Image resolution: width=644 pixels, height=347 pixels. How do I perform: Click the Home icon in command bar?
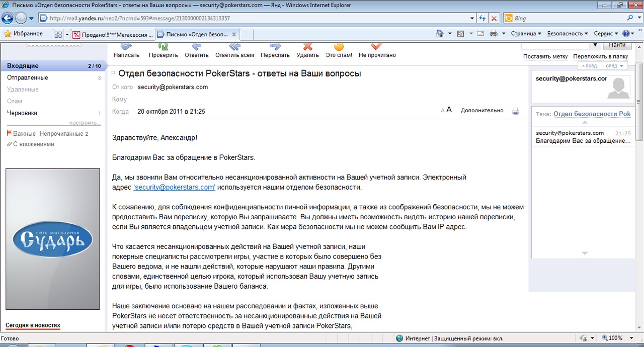pyautogui.click(x=439, y=34)
